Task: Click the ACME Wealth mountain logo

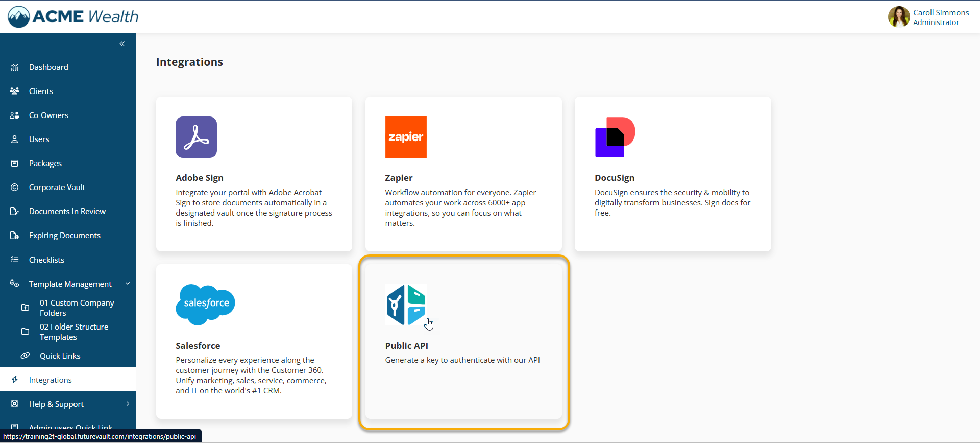Action: pos(19,17)
